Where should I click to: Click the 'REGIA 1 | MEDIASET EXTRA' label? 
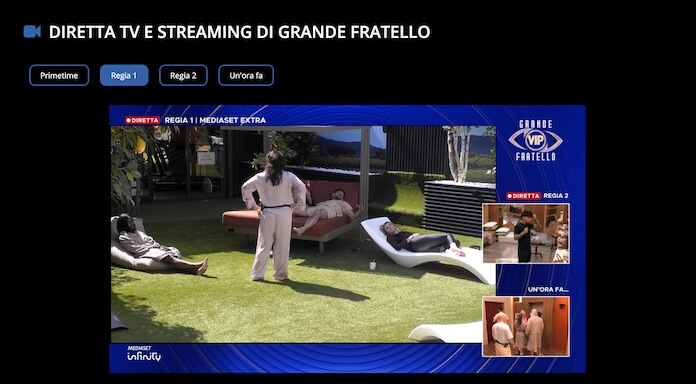tap(215, 120)
